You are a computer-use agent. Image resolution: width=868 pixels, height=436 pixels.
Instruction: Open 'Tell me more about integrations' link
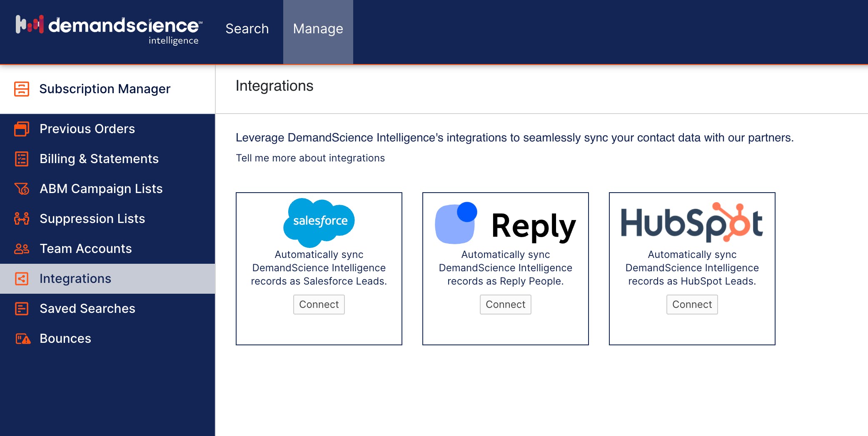pyautogui.click(x=310, y=158)
